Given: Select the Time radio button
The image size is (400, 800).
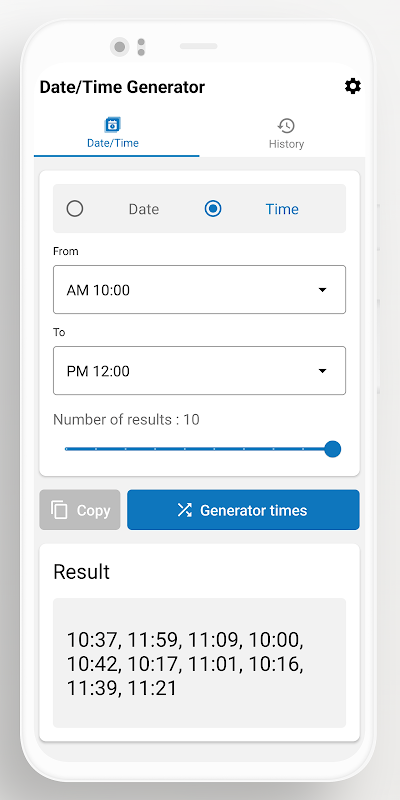Looking at the screenshot, I should tap(213, 209).
